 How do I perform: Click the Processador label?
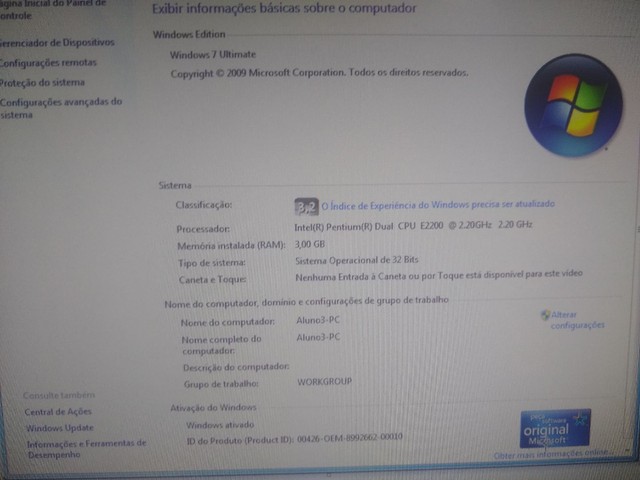pyautogui.click(x=203, y=229)
